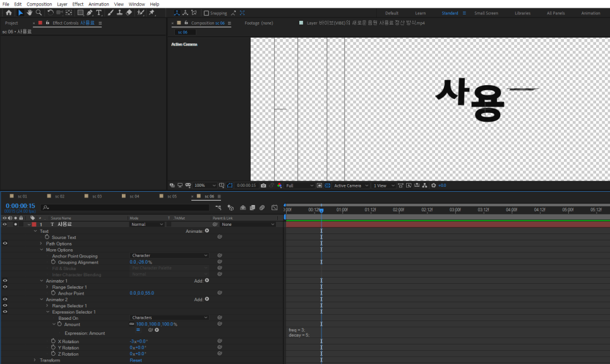Open the magnification 100% dropdown
Image resolution: width=610 pixels, height=364 pixels.
(x=205, y=185)
